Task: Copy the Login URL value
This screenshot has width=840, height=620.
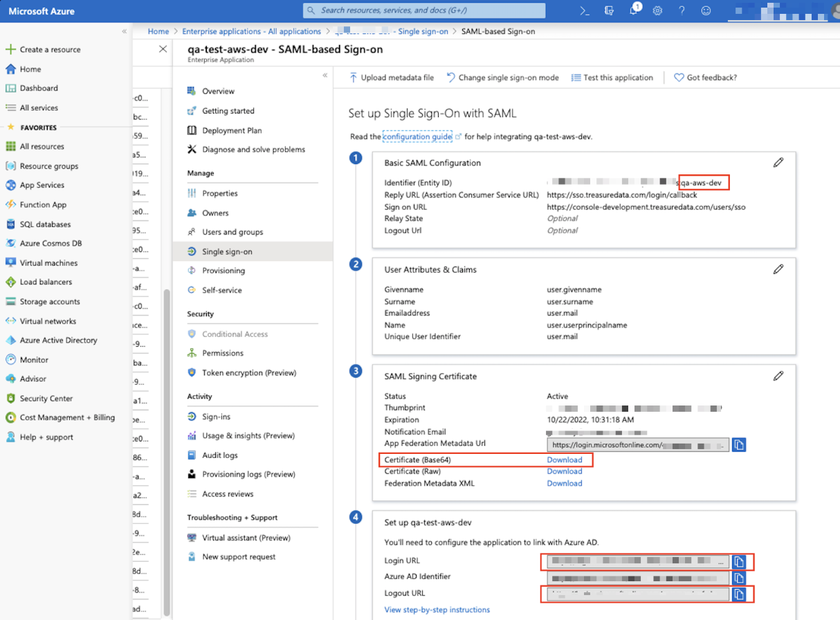Action: pyautogui.click(x=738, y=561)
